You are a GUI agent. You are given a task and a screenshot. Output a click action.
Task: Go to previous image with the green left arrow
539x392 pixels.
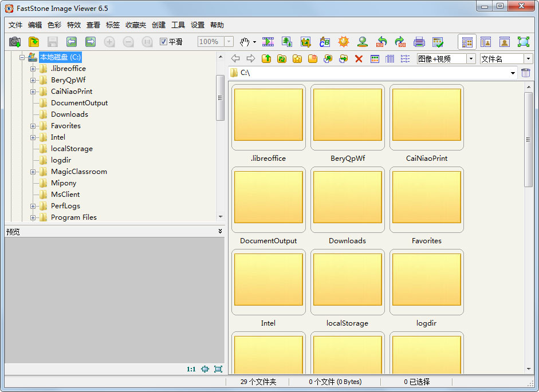pos(72,42)
